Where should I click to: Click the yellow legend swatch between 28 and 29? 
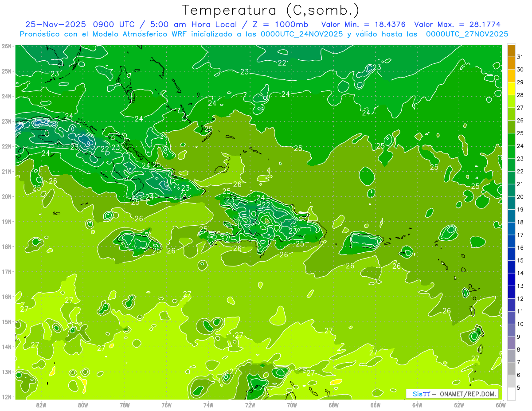point(511,89)
